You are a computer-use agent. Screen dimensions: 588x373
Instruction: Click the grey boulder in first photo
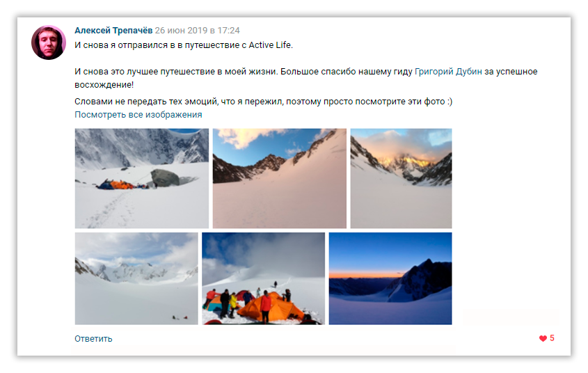tap(165, 177)
